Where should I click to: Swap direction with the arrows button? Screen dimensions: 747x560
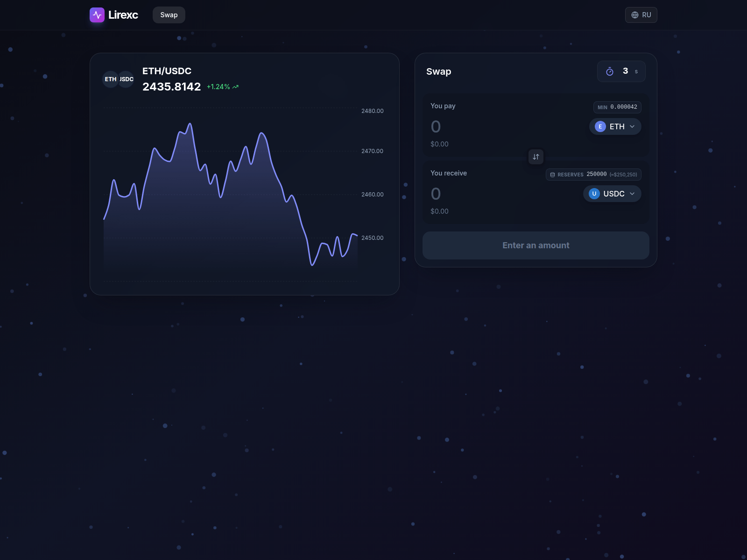536,157
